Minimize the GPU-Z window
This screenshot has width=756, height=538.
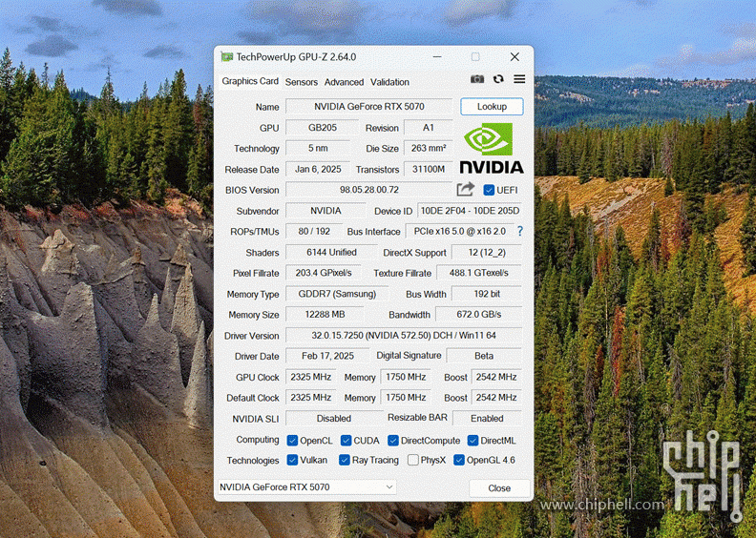(x=437, y=57)
